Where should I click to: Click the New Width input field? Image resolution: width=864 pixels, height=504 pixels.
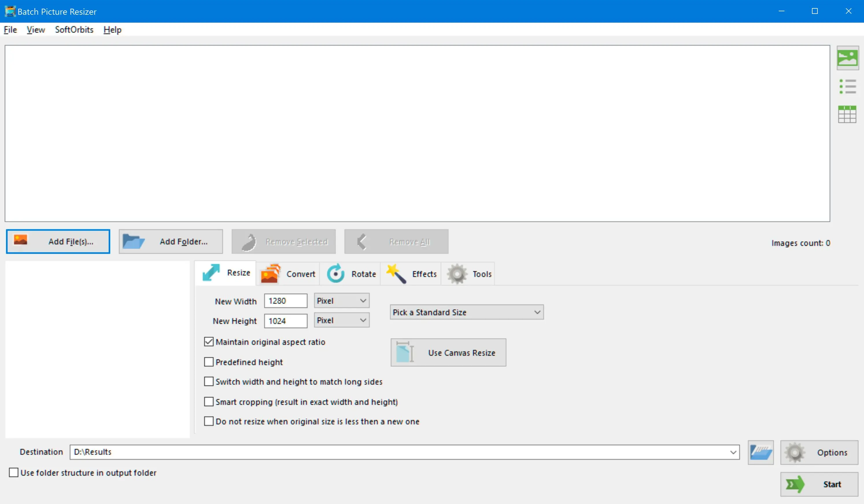coord(285,301)
